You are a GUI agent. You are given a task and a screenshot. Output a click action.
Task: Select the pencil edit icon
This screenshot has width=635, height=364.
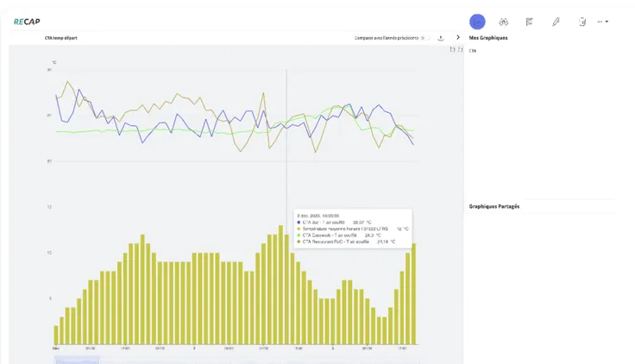556,22
